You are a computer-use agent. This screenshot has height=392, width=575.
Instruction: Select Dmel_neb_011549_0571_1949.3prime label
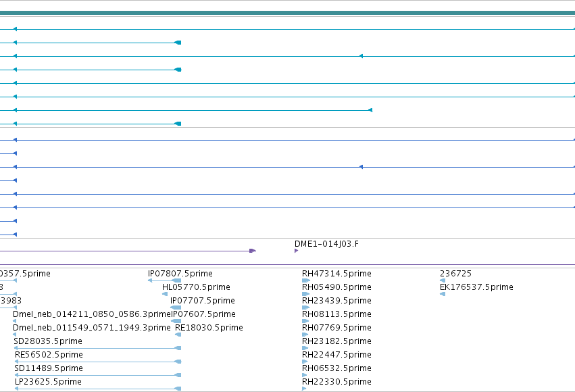pyautogui.click(x=92, y=328)
